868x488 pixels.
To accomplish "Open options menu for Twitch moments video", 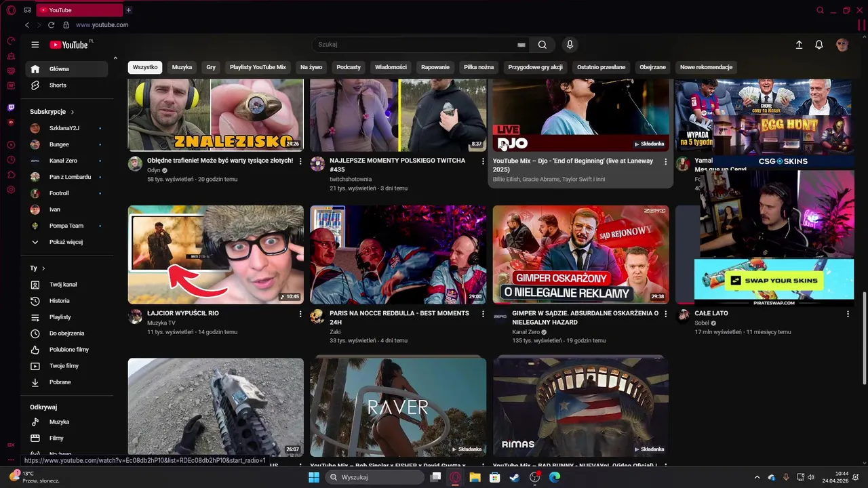I will tap(483, 161).
